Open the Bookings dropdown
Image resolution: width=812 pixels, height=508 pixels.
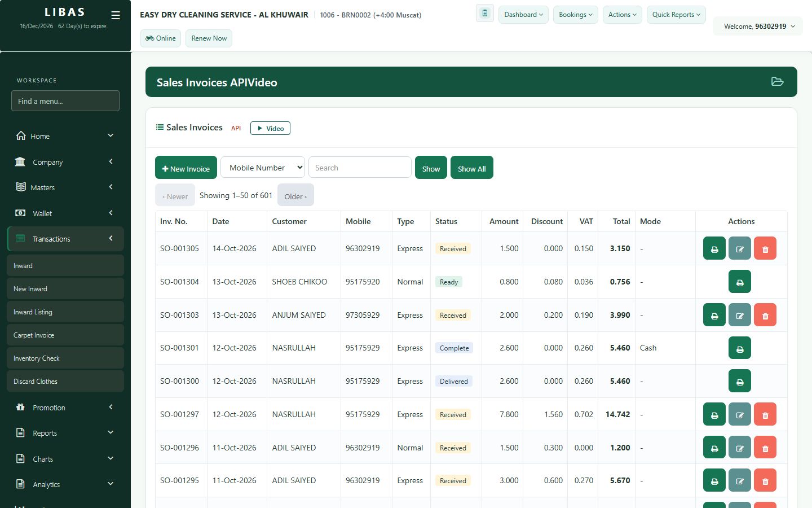point(576,15)
